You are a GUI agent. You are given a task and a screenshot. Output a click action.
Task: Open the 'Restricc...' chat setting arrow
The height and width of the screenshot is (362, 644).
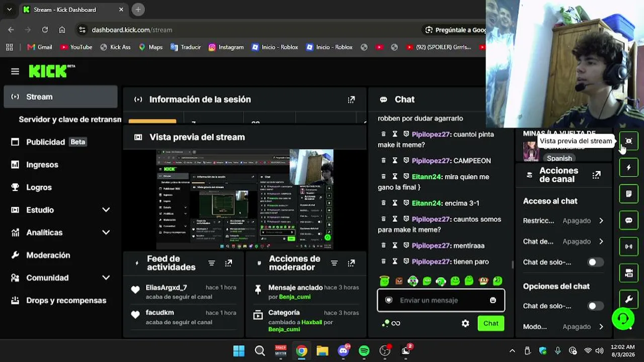[601, 221]
